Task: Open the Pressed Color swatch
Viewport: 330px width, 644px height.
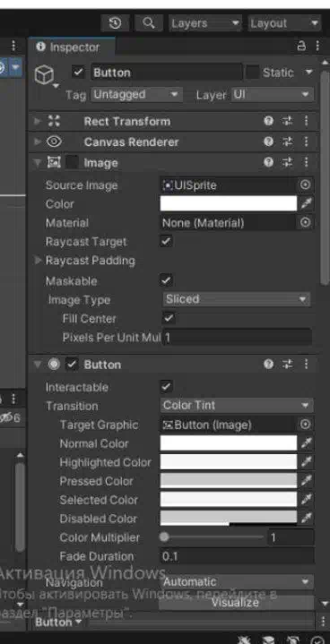Action: pos(229,481)
